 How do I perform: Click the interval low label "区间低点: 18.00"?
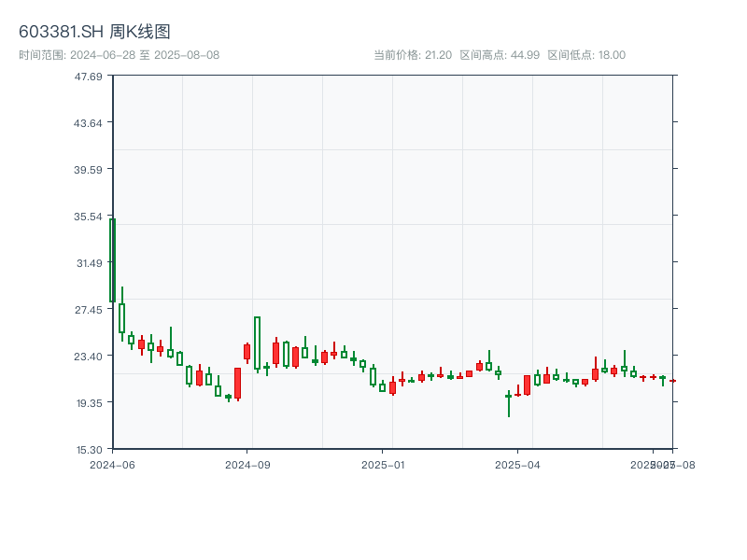(586, 55)
